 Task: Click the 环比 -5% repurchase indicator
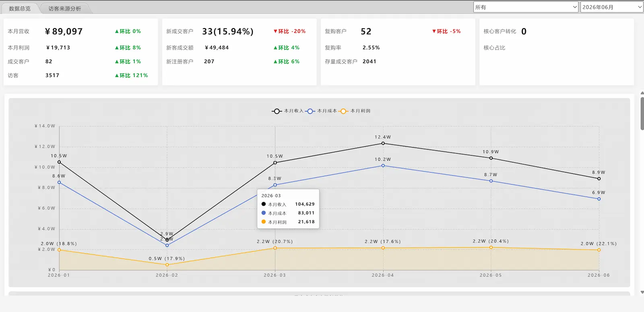(446, 31)
